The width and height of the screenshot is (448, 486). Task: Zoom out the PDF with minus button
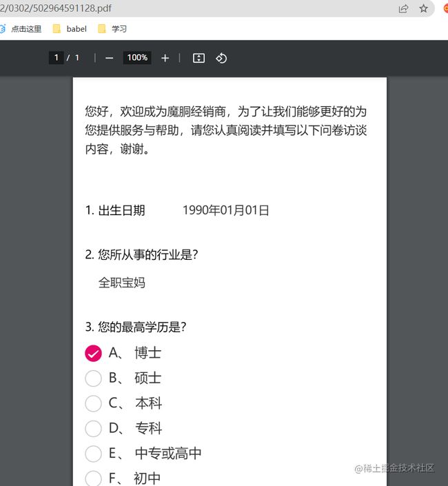pos(109,58)
